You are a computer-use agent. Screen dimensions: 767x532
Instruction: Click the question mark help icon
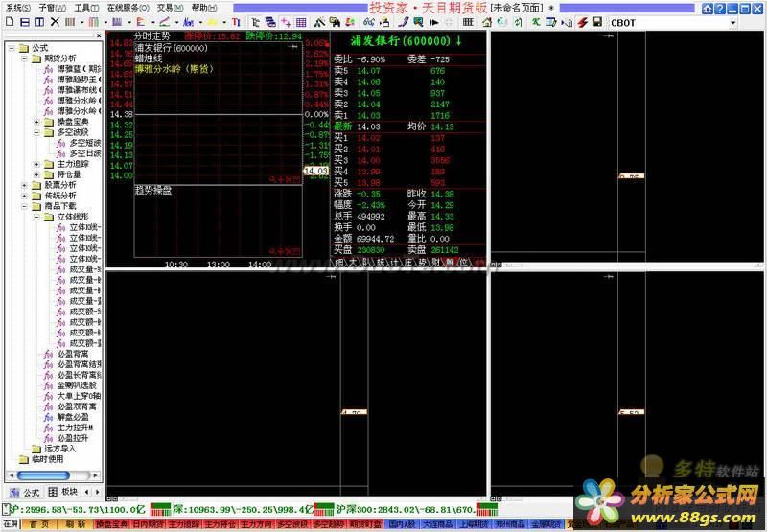(720, 9)
